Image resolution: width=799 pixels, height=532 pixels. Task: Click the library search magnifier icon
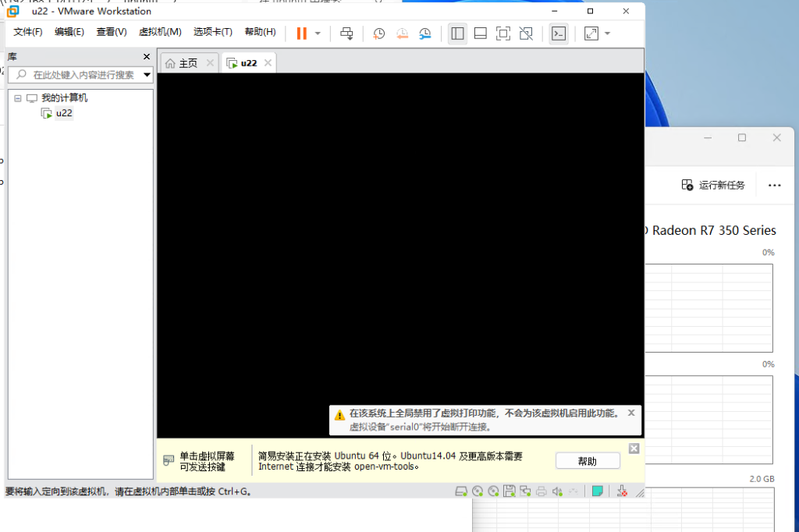click(21, 74)
